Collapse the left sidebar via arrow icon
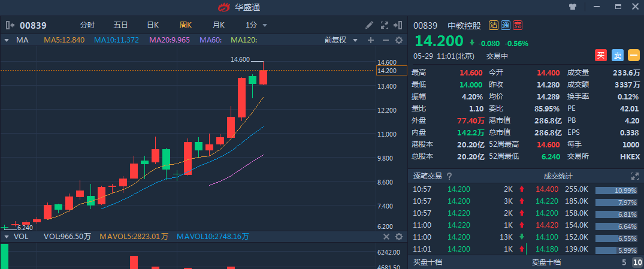The height and width of the screenshot is (269, 644). click(x=10, y=26)
